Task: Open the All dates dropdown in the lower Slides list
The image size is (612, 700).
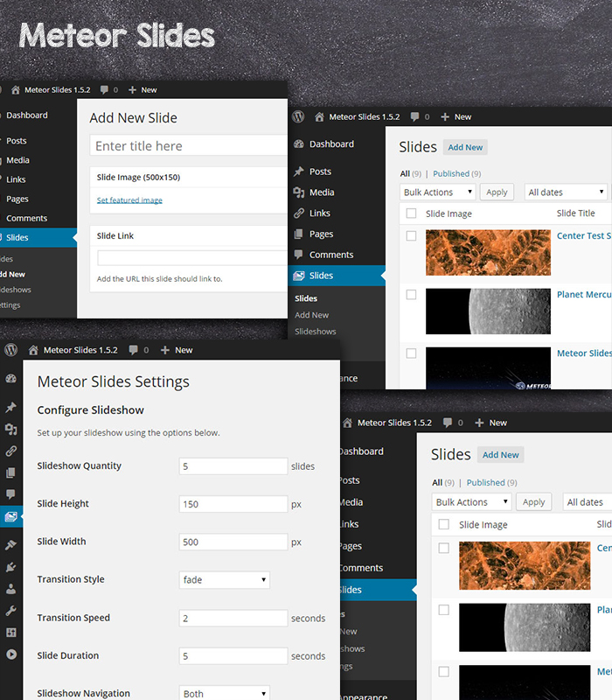Action: [x=587, y=502]
